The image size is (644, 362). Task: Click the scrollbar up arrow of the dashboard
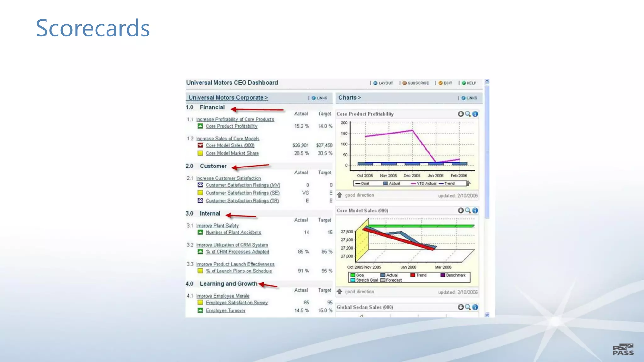(x=487, y=81)
